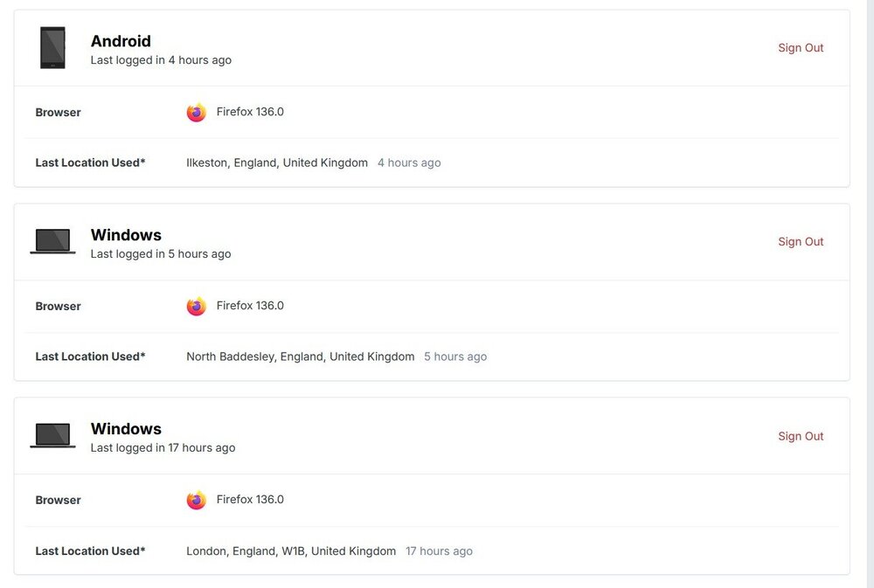
Task: Select the London, England, W1B location text
Action: tap(291, 551)
